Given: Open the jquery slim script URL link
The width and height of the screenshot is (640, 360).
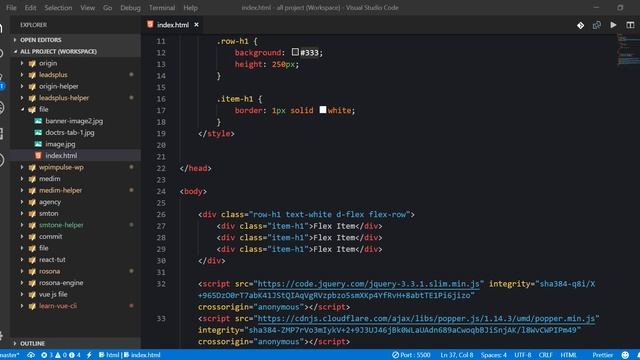Looking at the screenshot, I should [x=369, y=284].
